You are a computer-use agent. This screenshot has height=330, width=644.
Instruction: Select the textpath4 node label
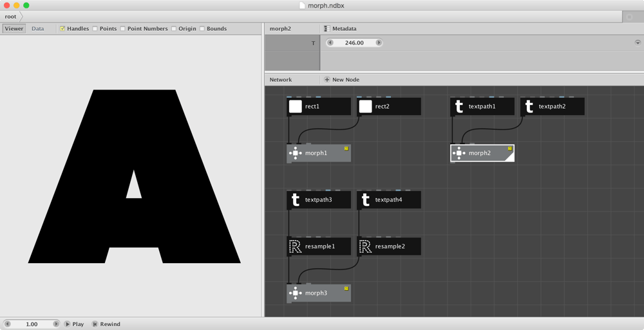click(389, 200)
